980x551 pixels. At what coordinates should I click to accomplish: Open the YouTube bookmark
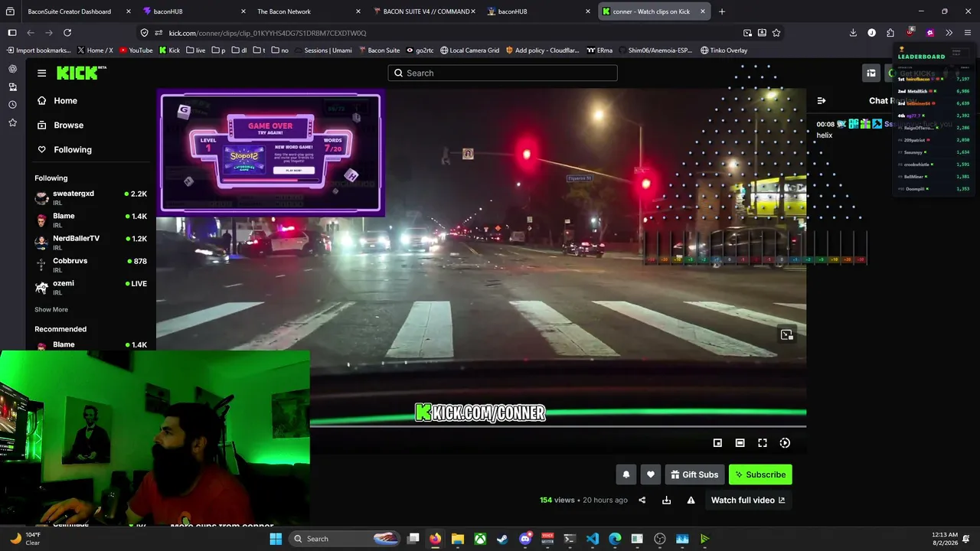pos(136,51)
